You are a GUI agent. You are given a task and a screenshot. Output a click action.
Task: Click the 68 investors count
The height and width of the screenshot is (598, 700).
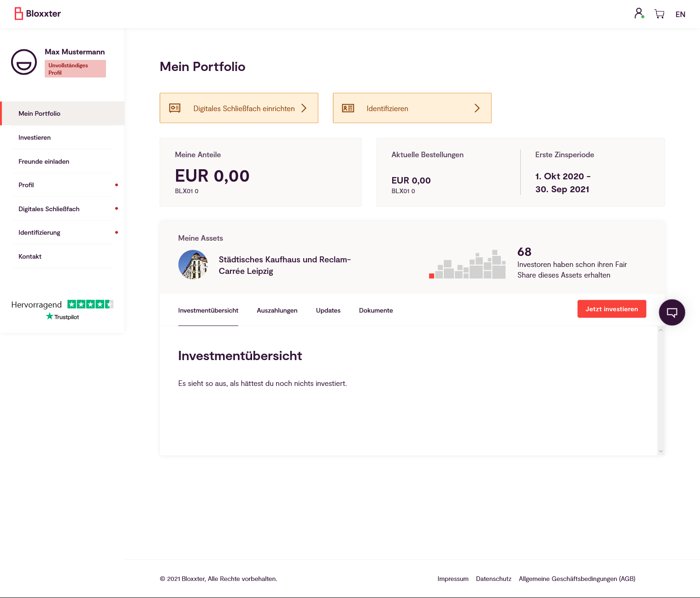[x=524, y=252]
